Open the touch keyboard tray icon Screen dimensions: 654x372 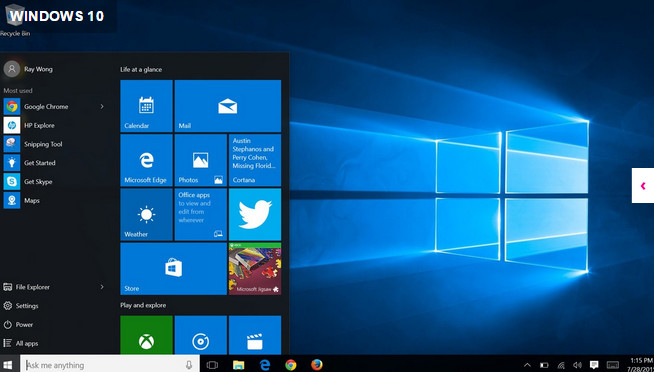coord(613,365)
